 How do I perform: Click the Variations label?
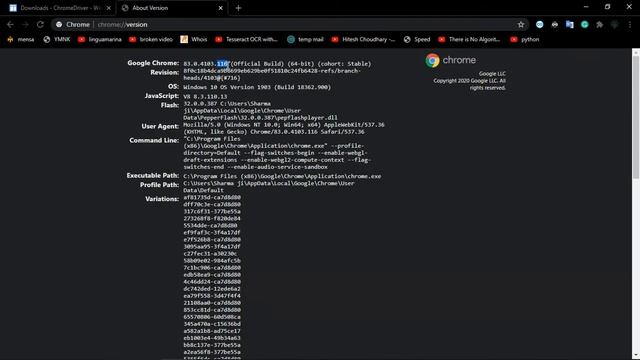(162, 199)
